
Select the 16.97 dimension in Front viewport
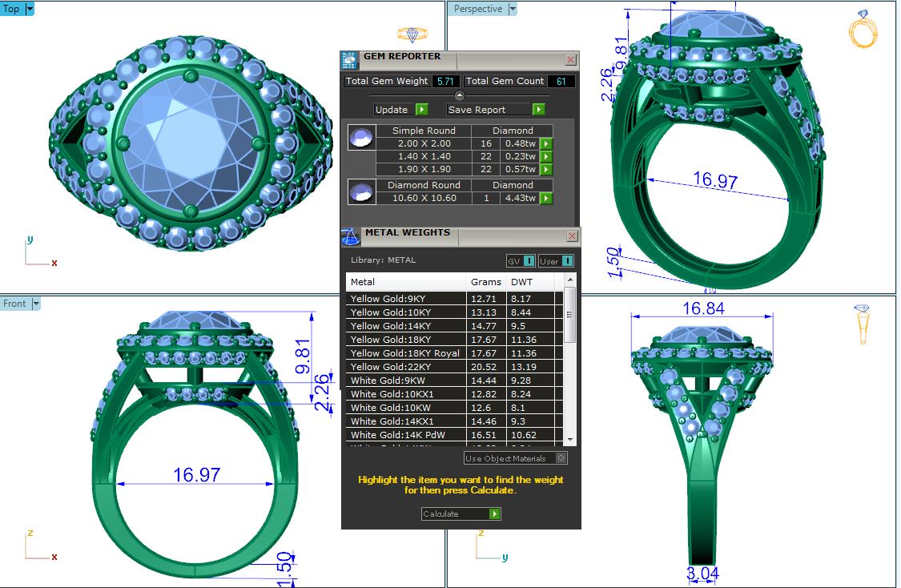(x=196, y=475)
